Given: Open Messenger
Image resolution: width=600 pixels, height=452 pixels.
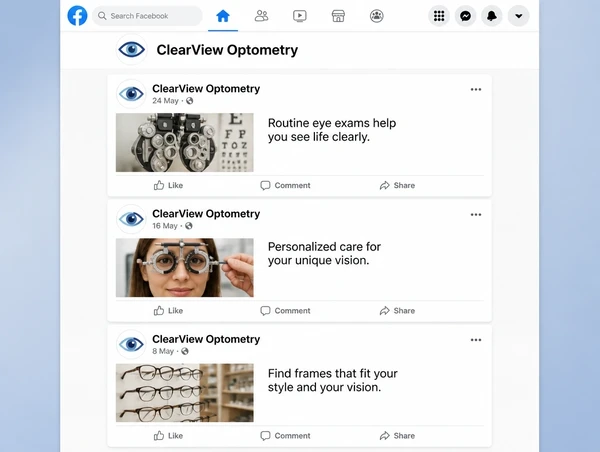Looking at the screenshot, I should tap(465, 16).
